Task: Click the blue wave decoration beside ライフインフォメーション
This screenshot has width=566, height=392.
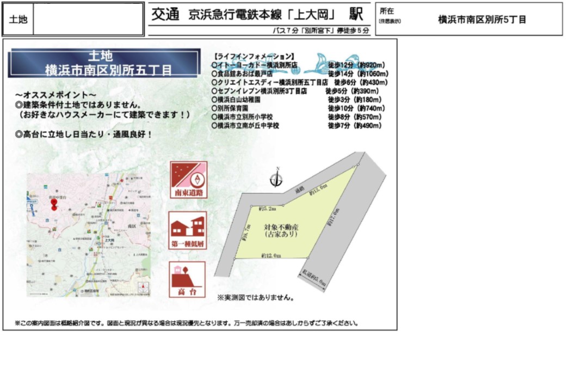Action: pos(327,60)
